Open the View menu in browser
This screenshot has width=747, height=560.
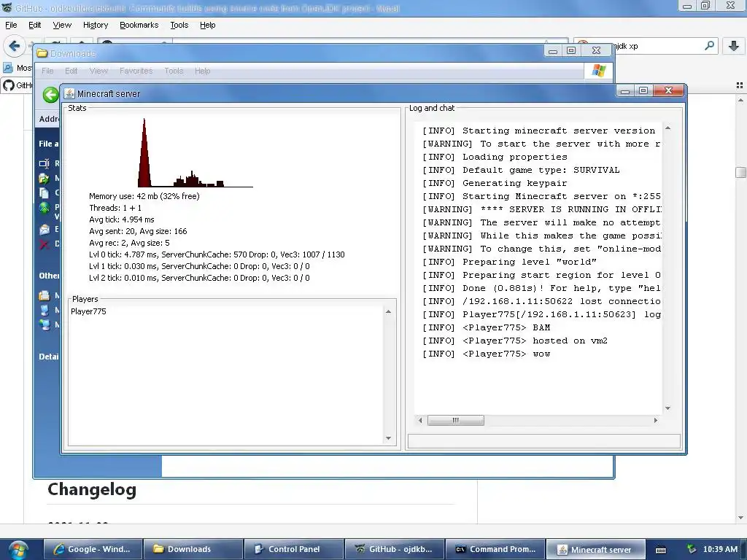click(x=62, y=26)
